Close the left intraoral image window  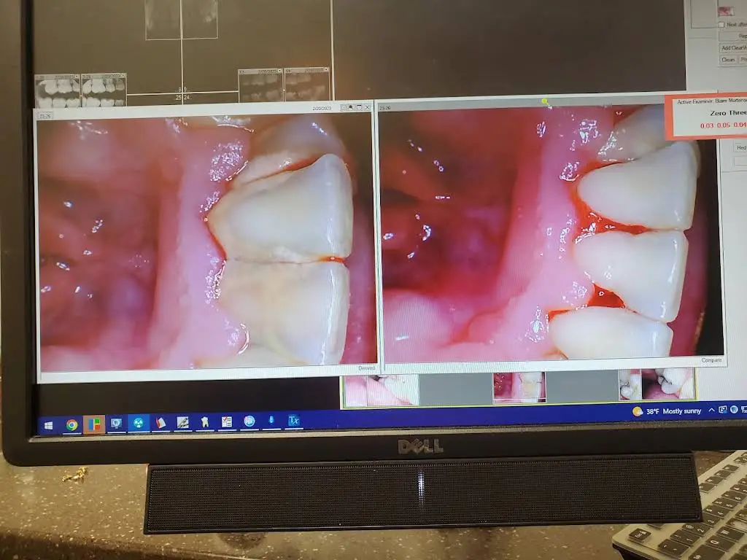point(368,108)
